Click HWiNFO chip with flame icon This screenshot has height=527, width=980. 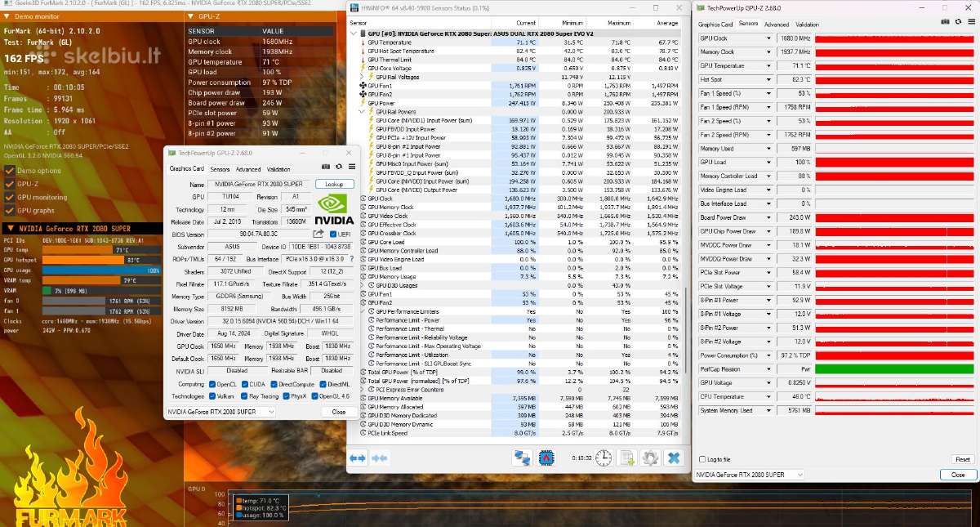(546, 458)
